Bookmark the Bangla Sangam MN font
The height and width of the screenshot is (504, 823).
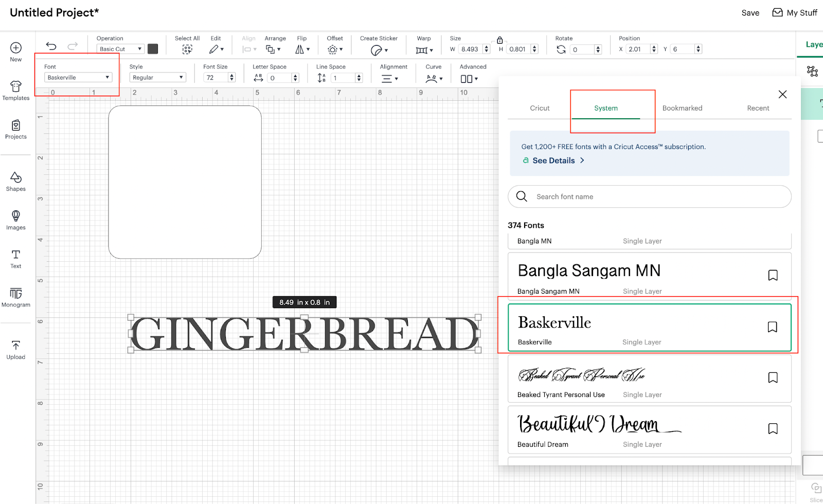773,275
